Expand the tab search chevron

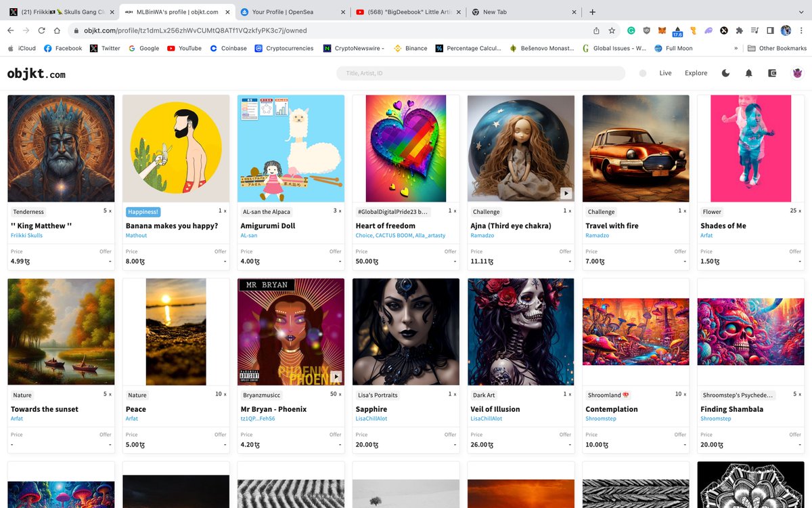pyautogui.click(x=800, y=12)
